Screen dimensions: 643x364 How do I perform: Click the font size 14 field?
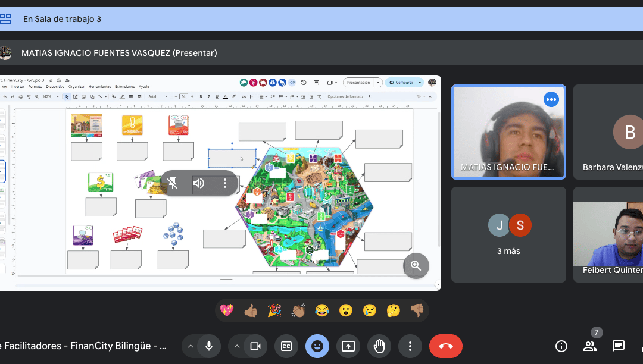pyautogui.click(x=184, y=96)
